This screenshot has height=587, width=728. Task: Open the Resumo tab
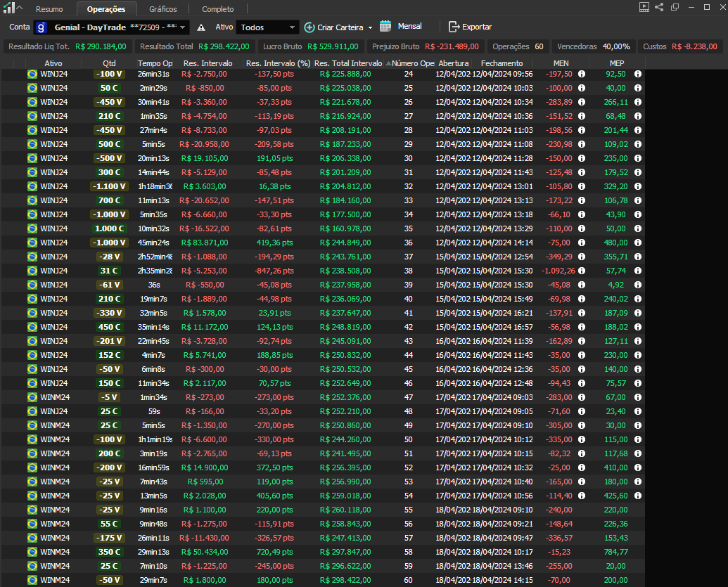coord(49,9)
